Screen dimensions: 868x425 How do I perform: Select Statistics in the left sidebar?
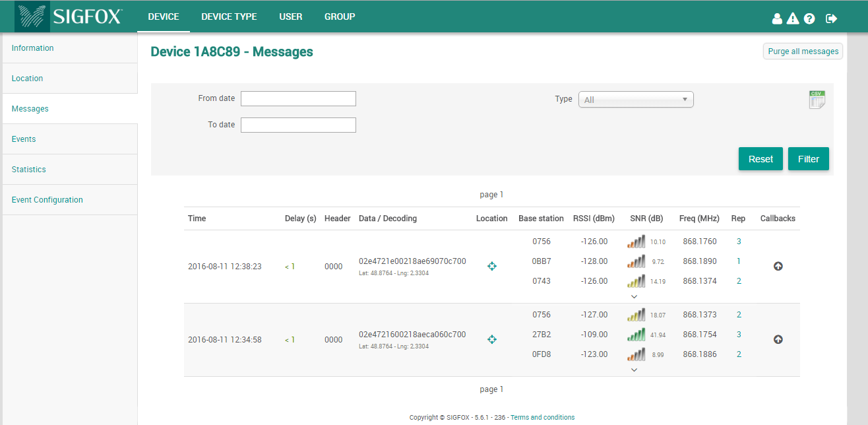29,170
